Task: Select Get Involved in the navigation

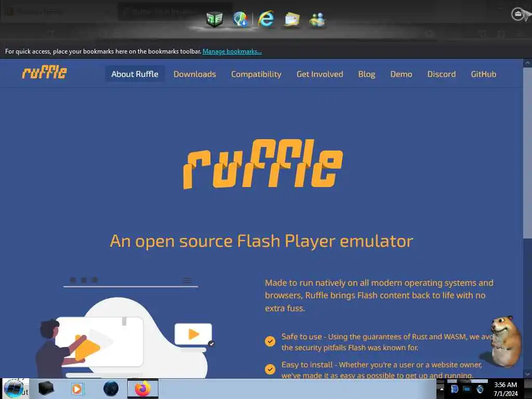Action: click(320, 74)
